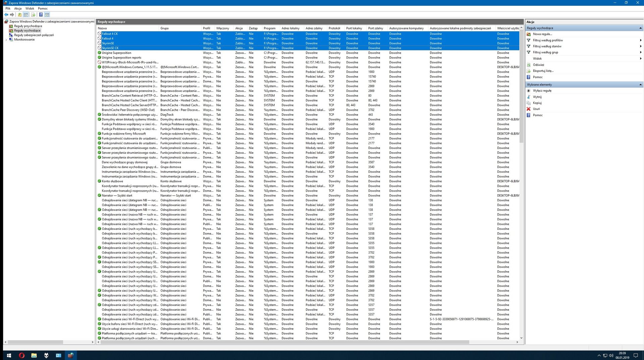Viewport: 644px width, 360px height.
Task: Open the Pomoc menu in menu bar
Action: click(43, 8)
